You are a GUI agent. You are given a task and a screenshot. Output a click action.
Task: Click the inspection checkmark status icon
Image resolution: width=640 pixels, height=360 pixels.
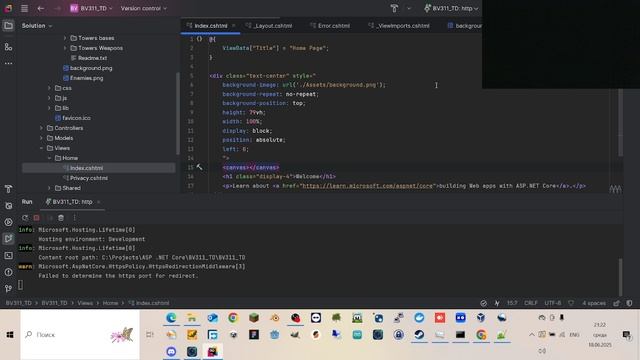click(483, 303)
